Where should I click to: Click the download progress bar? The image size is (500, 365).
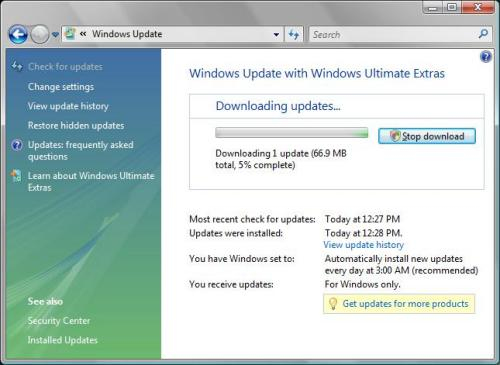pos(292,133)
